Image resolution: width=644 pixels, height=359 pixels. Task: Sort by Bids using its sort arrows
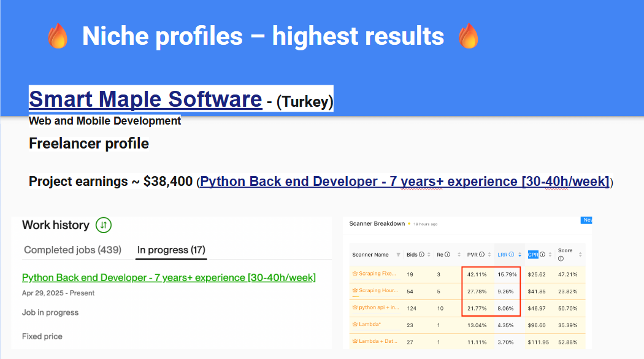(x=429, y=255)
